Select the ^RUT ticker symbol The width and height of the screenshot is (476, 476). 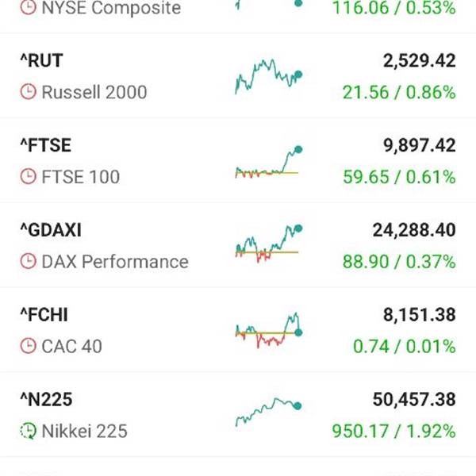41,61
